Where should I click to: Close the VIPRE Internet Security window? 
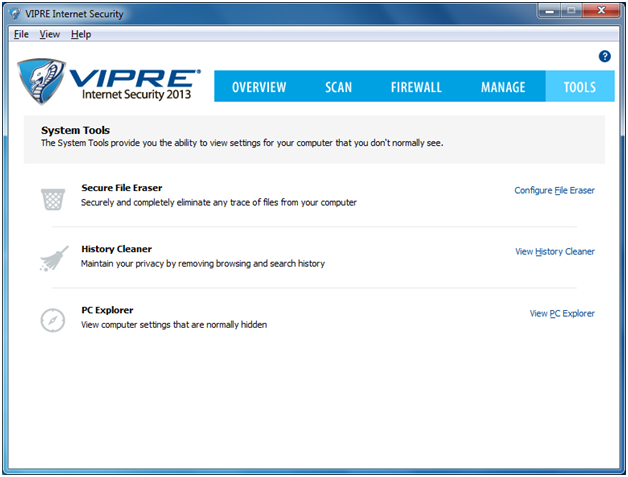point(601,11)
